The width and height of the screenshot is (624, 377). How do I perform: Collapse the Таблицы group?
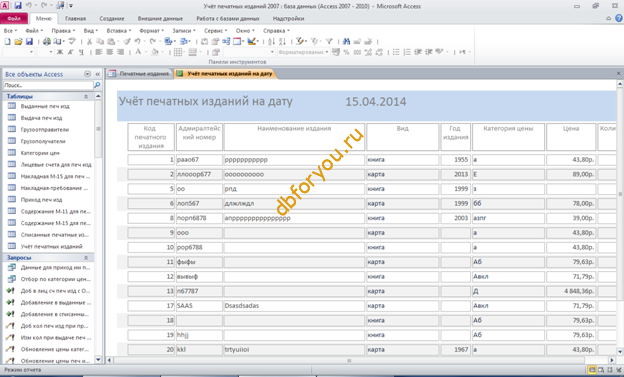86,96
